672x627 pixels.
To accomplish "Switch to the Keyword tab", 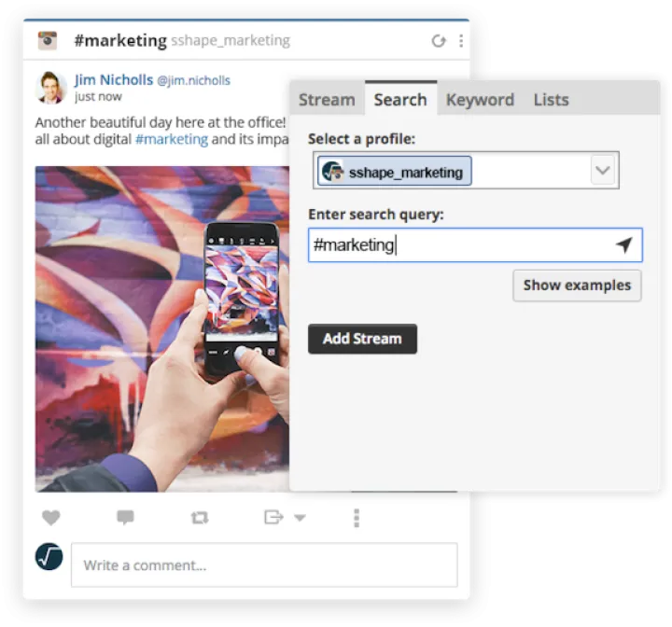I will (x=480, y=100).
